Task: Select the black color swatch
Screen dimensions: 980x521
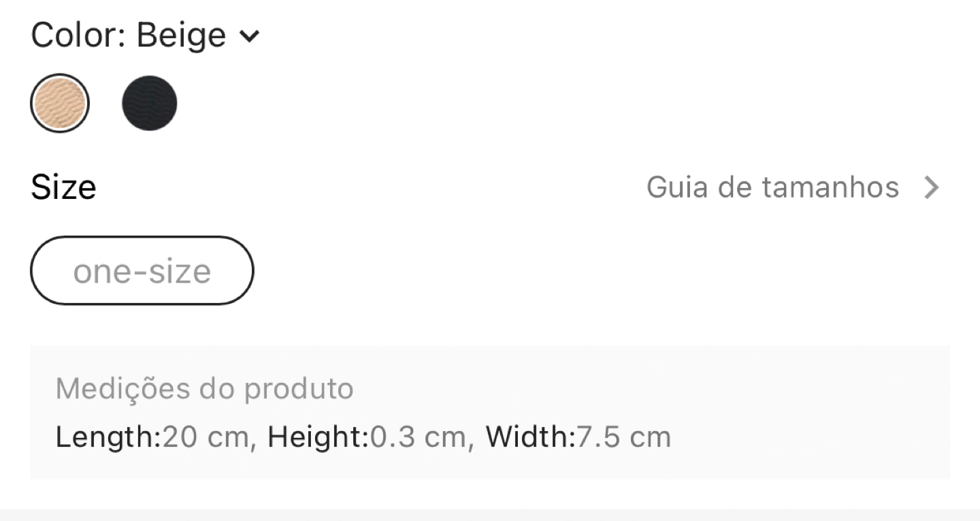Action: (150, 103)
